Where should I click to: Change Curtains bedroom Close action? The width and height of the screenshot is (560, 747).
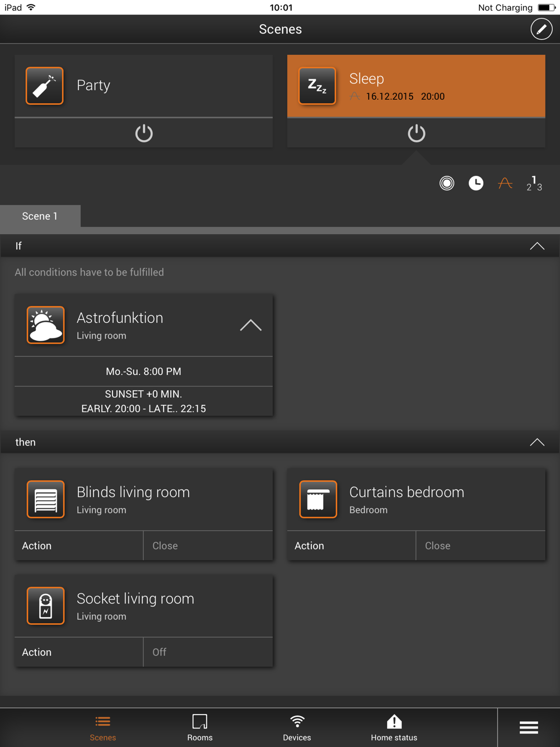tap(480, 546)
